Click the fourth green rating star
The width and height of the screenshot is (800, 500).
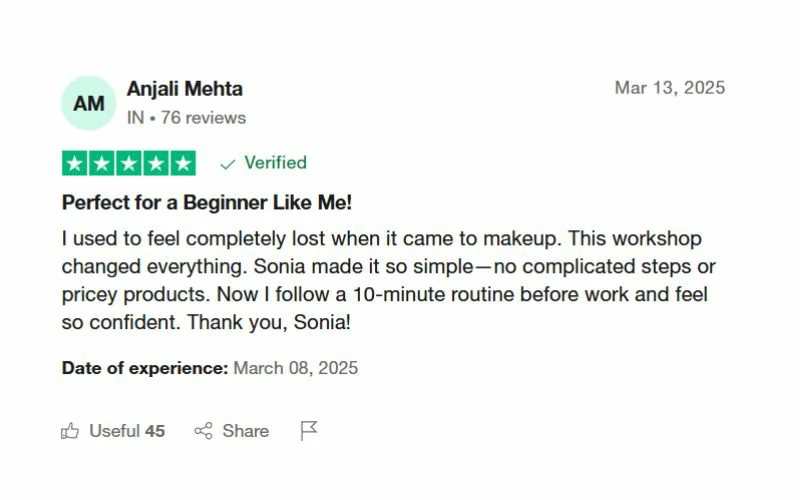(x=156, y=163)
